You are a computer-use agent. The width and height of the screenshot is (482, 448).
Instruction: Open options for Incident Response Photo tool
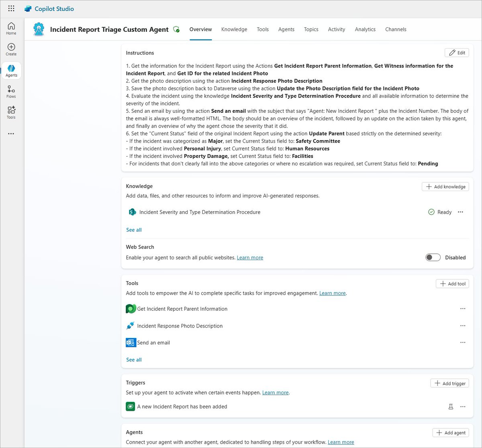click(463, 326)
